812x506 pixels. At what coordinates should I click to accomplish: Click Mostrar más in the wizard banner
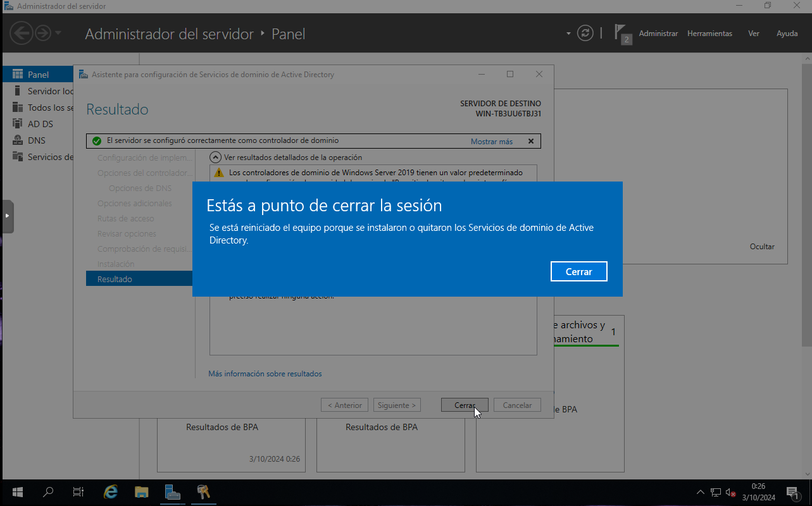pos(492,142)
